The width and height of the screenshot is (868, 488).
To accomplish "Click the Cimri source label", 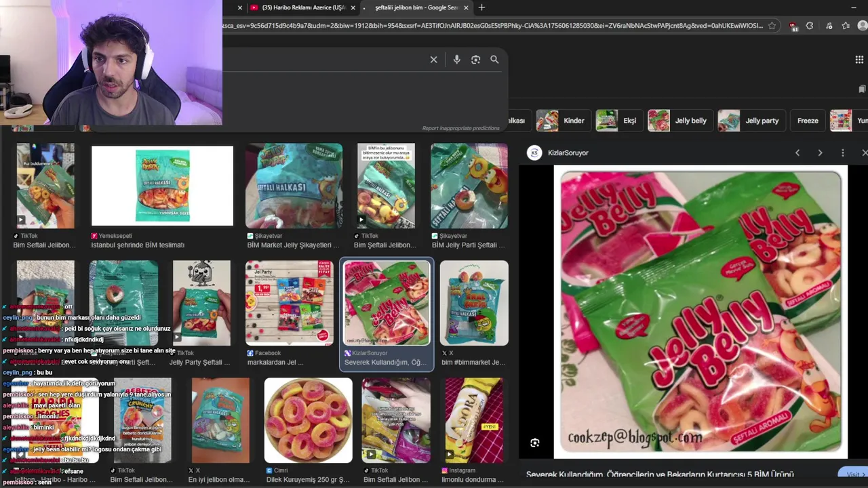I will click(281, 470).
